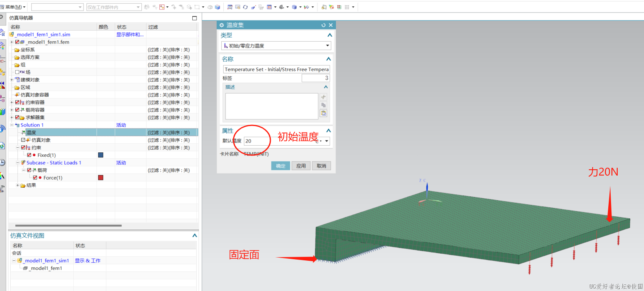
Task: Toggle the 载荷容器 checkbox
Action: click(x=17, y=110)
